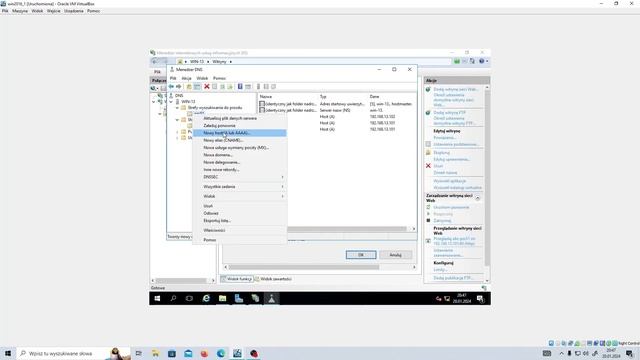
Task: Open guest Start button in VM taskbar
Action: 157,299
